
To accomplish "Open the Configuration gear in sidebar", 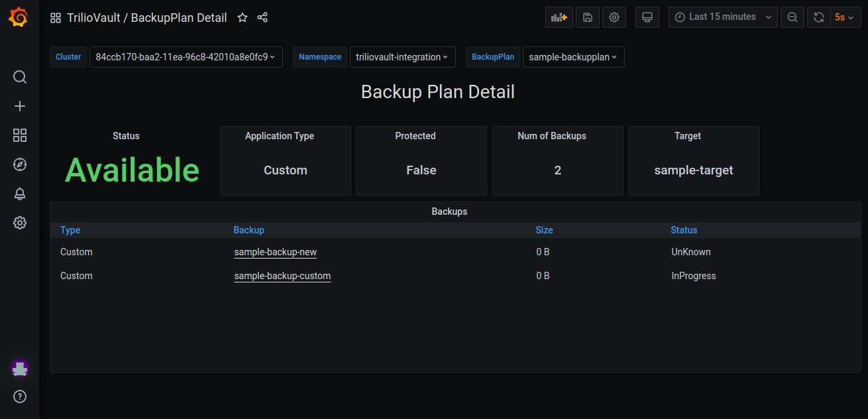I will (20, 223).
